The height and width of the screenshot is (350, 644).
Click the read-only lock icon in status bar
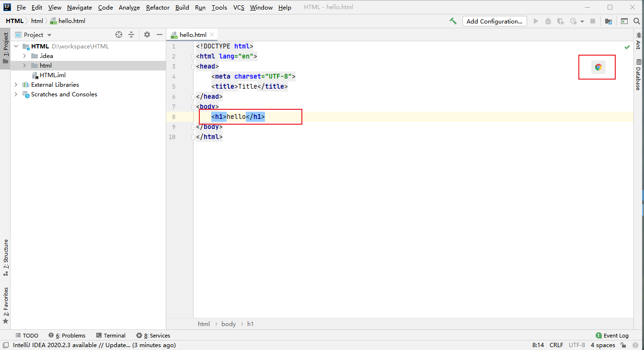[623, 345]
